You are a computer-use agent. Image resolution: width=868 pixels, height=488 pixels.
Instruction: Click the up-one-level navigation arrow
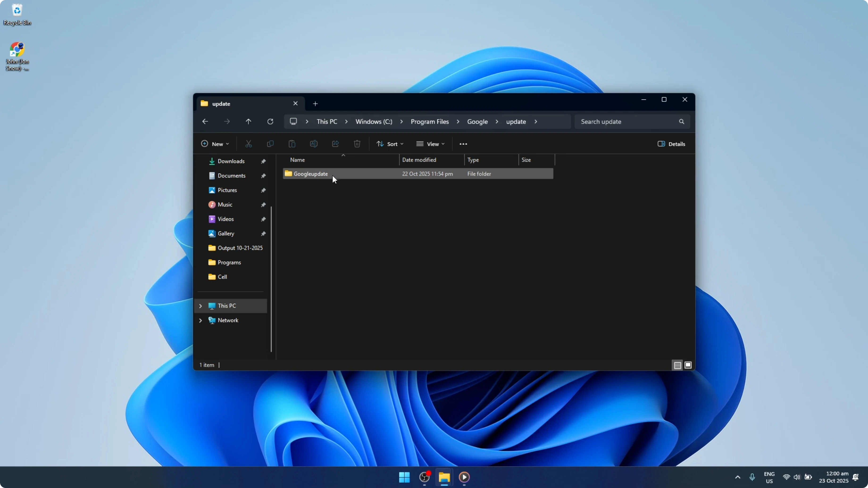coord(248,121)
